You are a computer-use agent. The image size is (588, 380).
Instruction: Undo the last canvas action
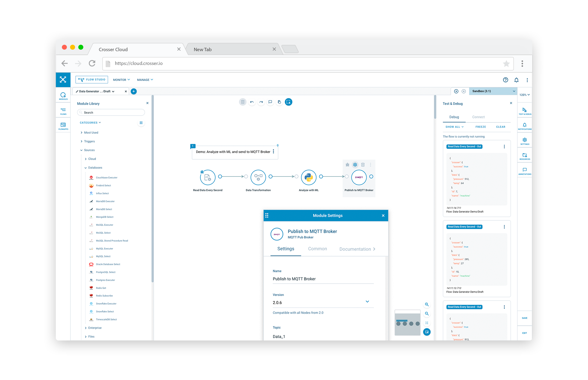point(252,102)
